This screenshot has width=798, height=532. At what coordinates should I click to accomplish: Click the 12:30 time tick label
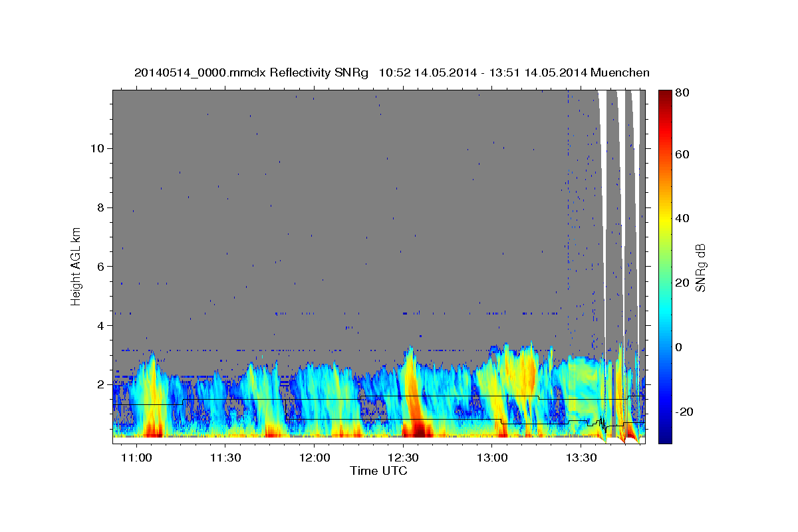tap(403, 458)
